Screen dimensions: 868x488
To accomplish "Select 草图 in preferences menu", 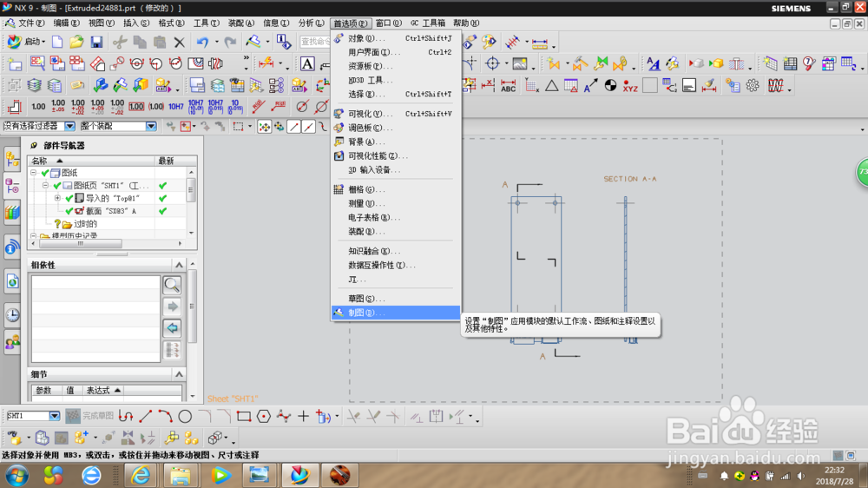I will (395, 299).
